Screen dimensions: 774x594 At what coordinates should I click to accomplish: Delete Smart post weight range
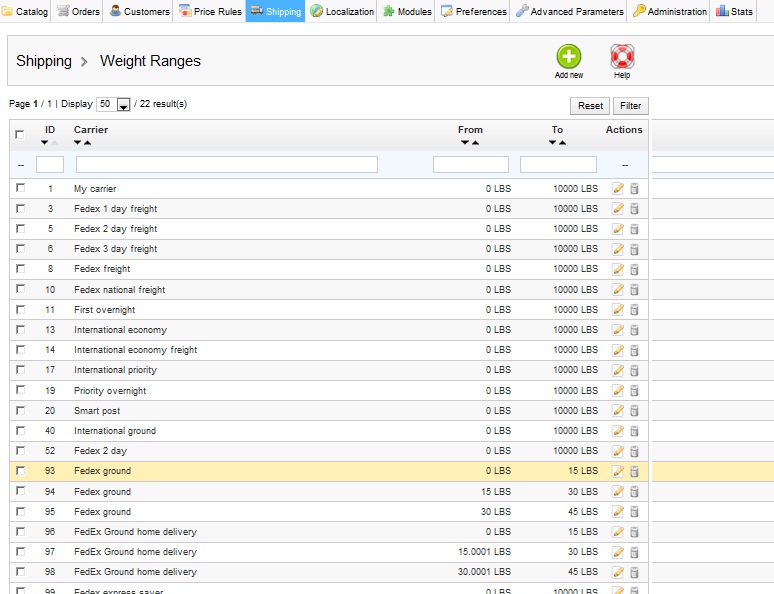(635, 411)
